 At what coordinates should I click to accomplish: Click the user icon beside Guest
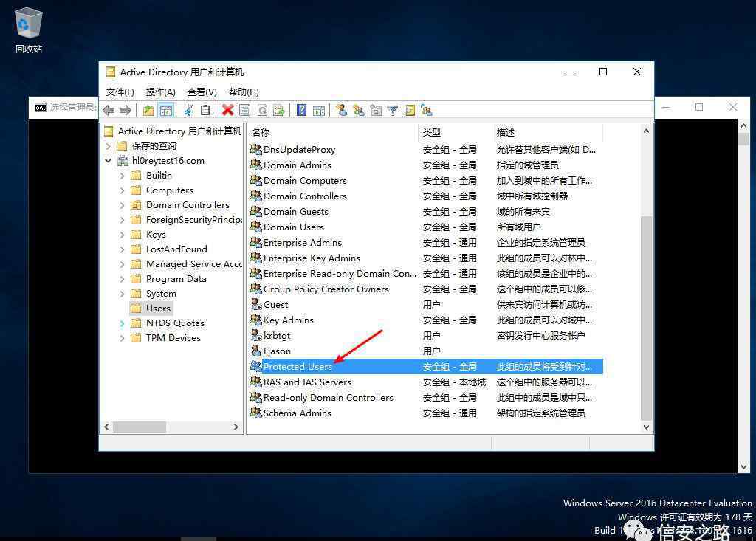point(256,304)
